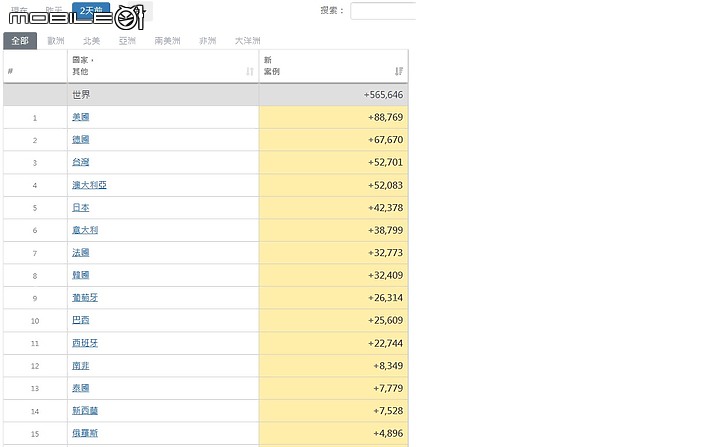Viewport: 720px width, 447px height.
Task: Open the 南非 country link
Action: point(81,366)
